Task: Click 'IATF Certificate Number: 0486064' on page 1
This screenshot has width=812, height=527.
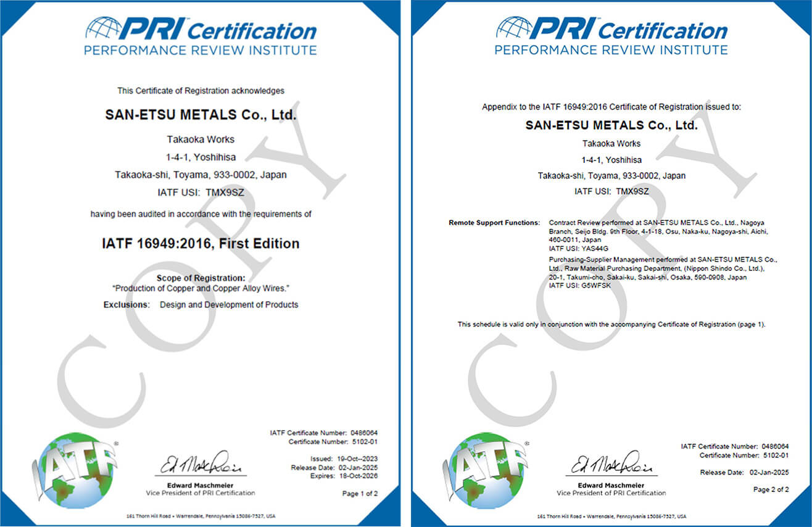Action: tap(324, 434)
